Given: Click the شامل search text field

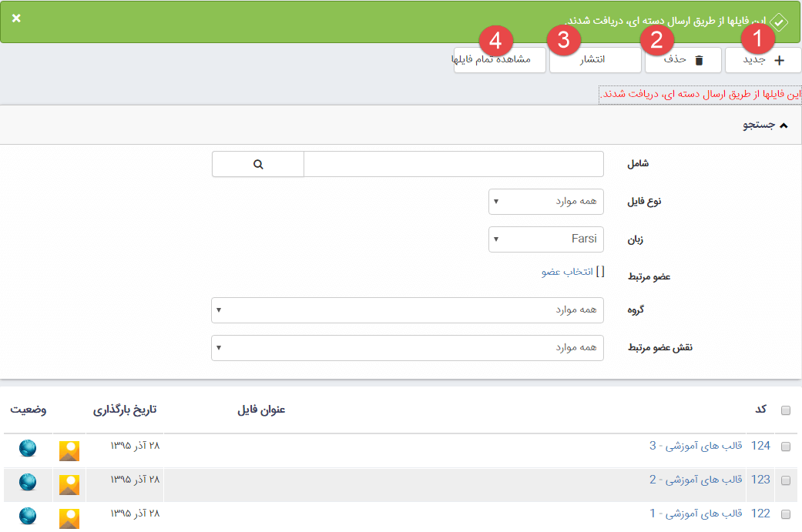Looking at the screenshot, I should point(454,164).
